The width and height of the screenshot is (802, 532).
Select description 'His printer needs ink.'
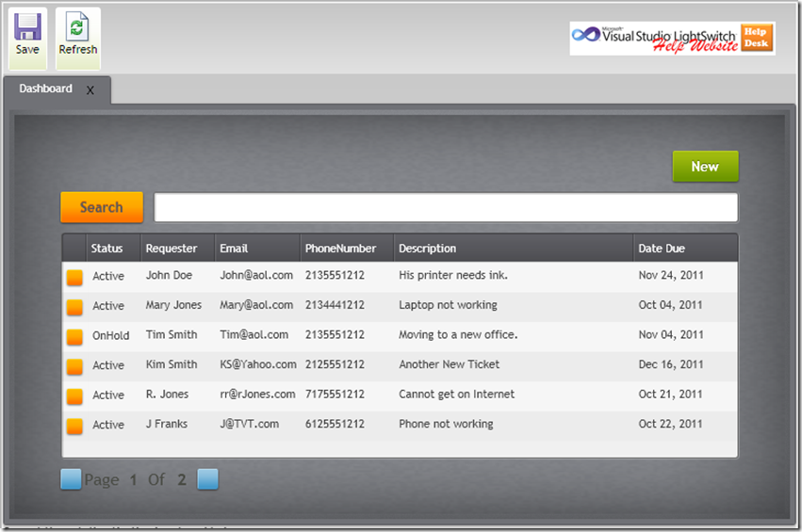point(453,275)
